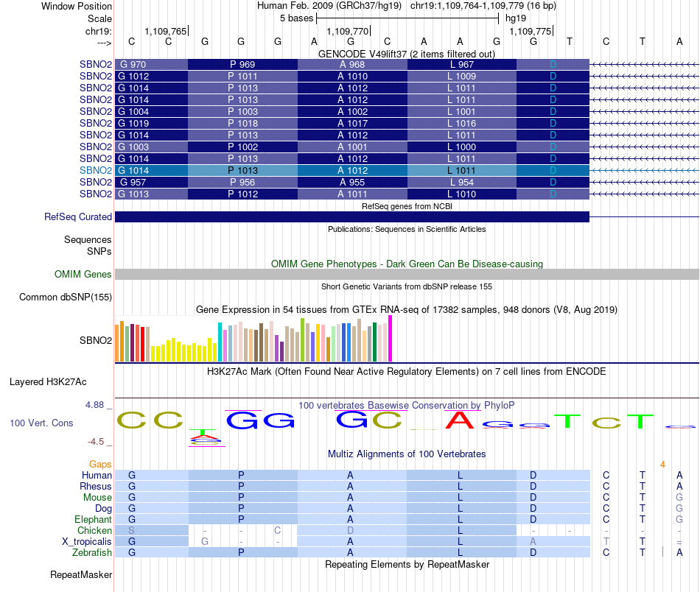Click the SBNO2 label beside the GTEx bar chart
Screen dimensions: 700x592
coord(96,340)
